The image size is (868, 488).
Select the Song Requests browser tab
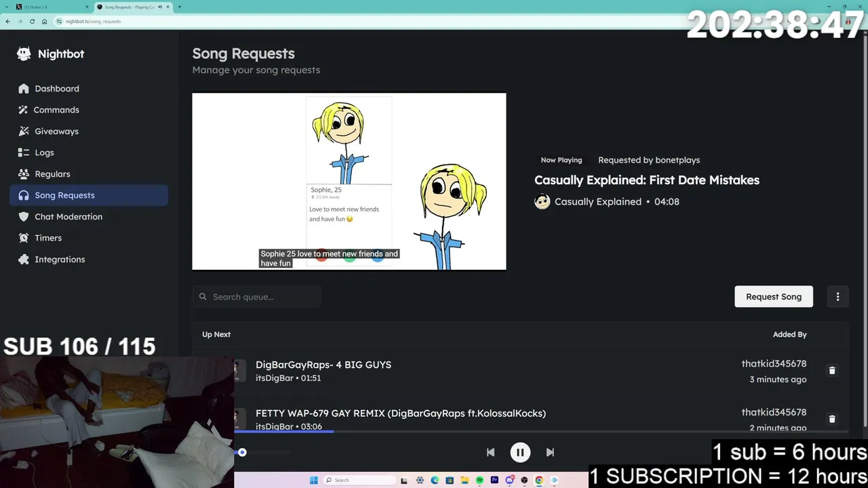133,7
